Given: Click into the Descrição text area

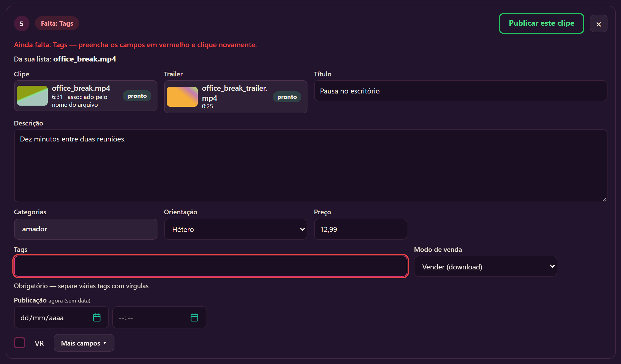Looking at the screenshot, I should 310,166.
